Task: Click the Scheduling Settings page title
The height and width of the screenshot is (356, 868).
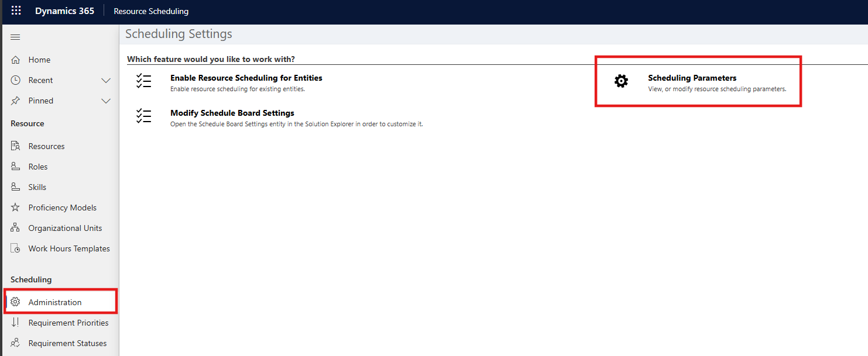Action: (x=179, y=34)
